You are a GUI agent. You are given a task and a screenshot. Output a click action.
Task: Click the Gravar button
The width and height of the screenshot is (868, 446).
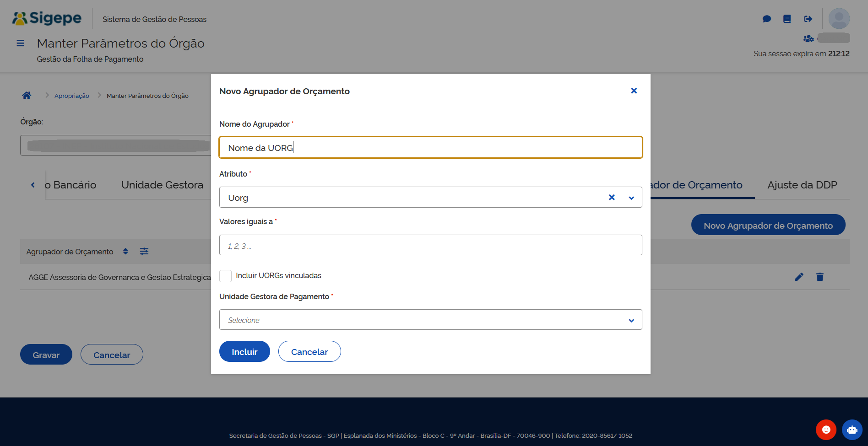(x=46, y=355)
